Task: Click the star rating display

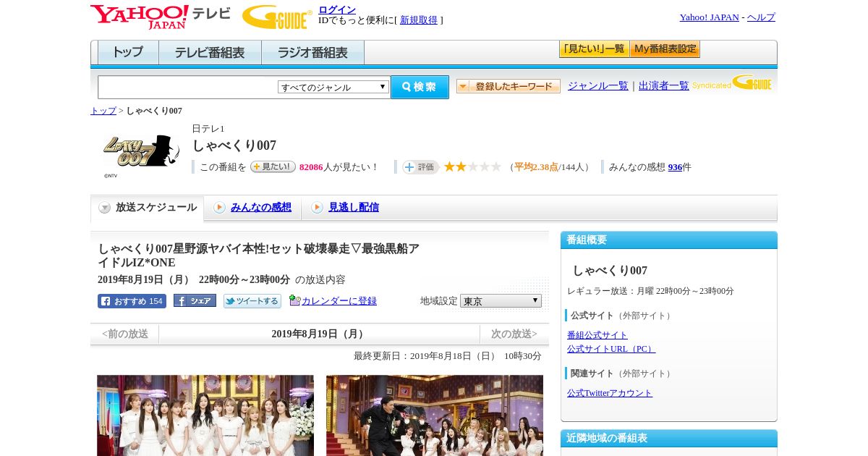Action: pyautogui.click(x=472, y=167)
